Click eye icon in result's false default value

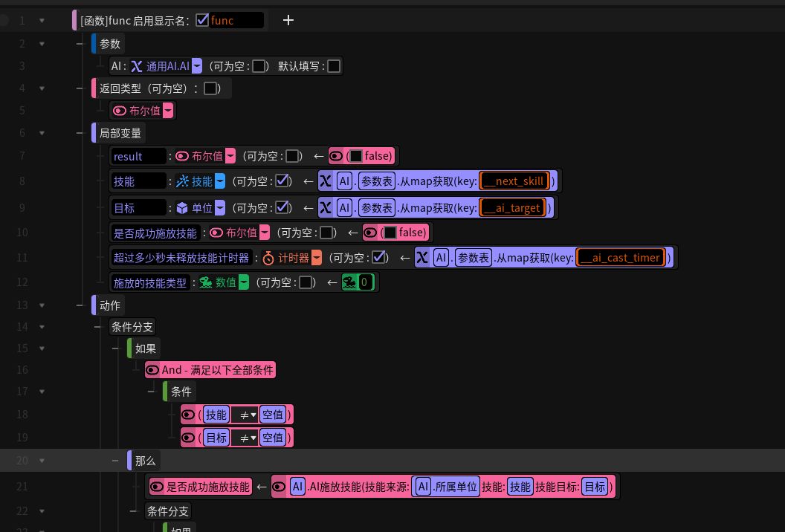[336, 156]
